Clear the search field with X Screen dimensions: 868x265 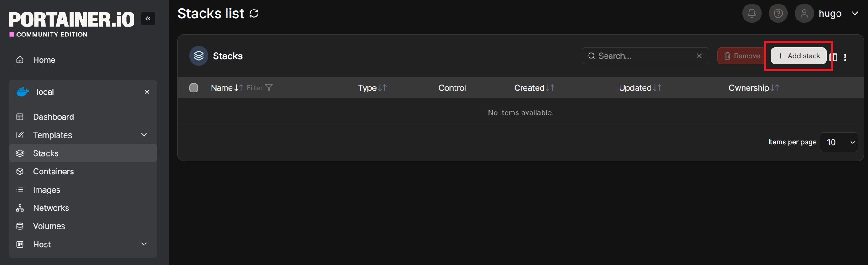pyautogui.click(x=699, y=56)
